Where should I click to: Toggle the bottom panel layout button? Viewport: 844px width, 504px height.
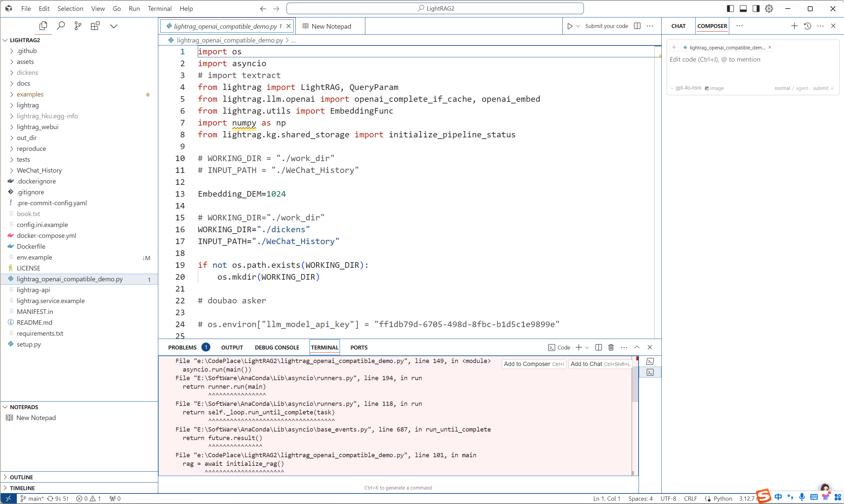pyautogui.click(x=743, y=9)
